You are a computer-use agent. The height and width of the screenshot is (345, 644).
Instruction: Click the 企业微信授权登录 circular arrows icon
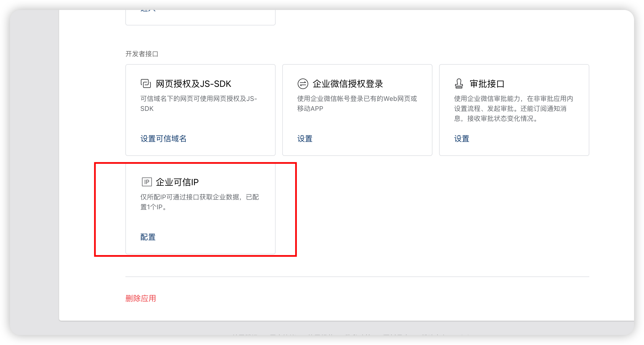(303, 83)
